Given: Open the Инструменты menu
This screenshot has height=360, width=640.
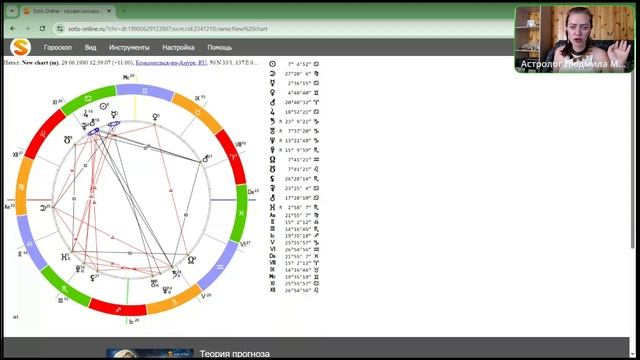Looking at the screenshot, I should pos(129,47).
